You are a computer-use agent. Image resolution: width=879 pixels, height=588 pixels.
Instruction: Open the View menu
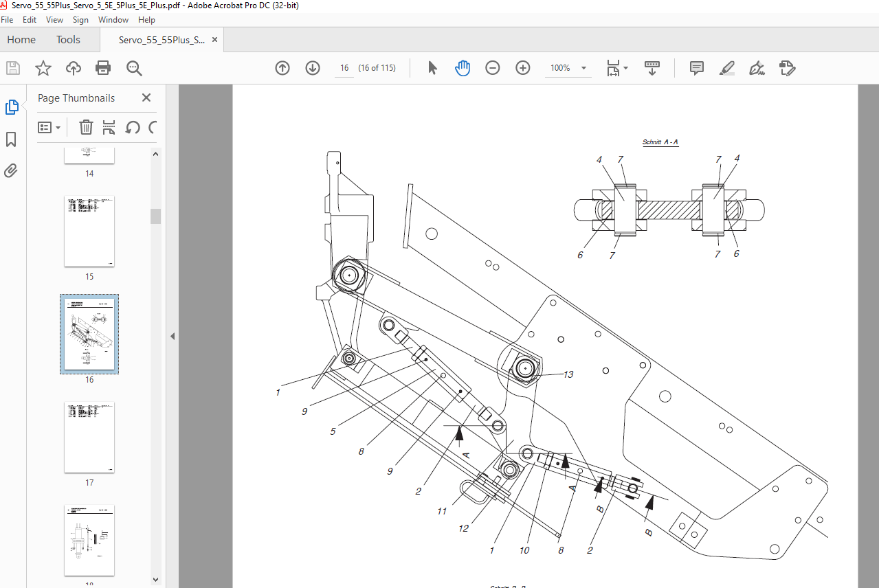(x=54, y=20)
